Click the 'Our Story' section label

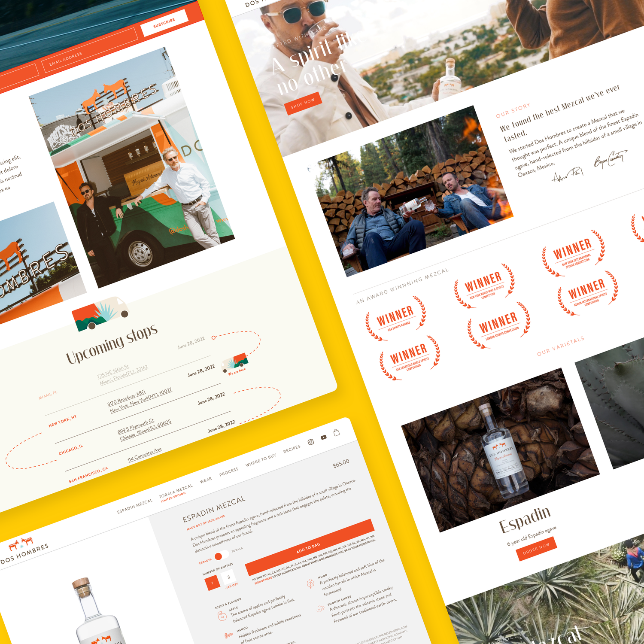click(x=513, y=110)
